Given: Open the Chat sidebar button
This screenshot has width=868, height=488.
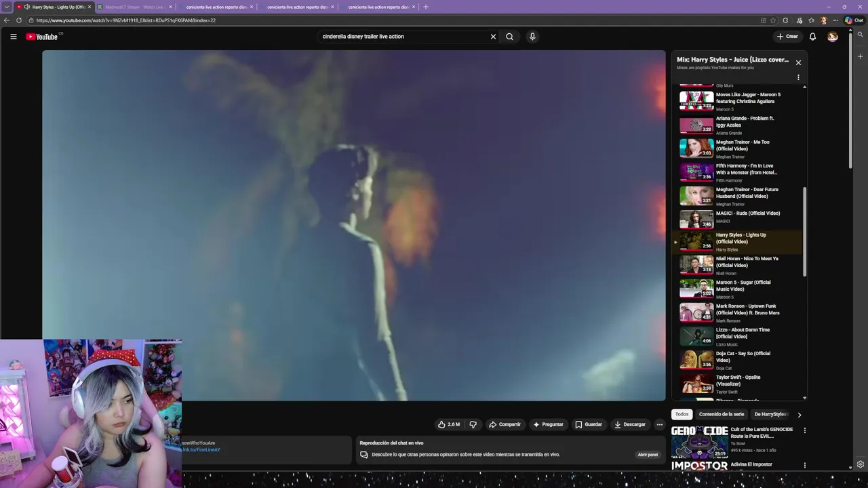Looking at the screenshot, I should 854,20.
